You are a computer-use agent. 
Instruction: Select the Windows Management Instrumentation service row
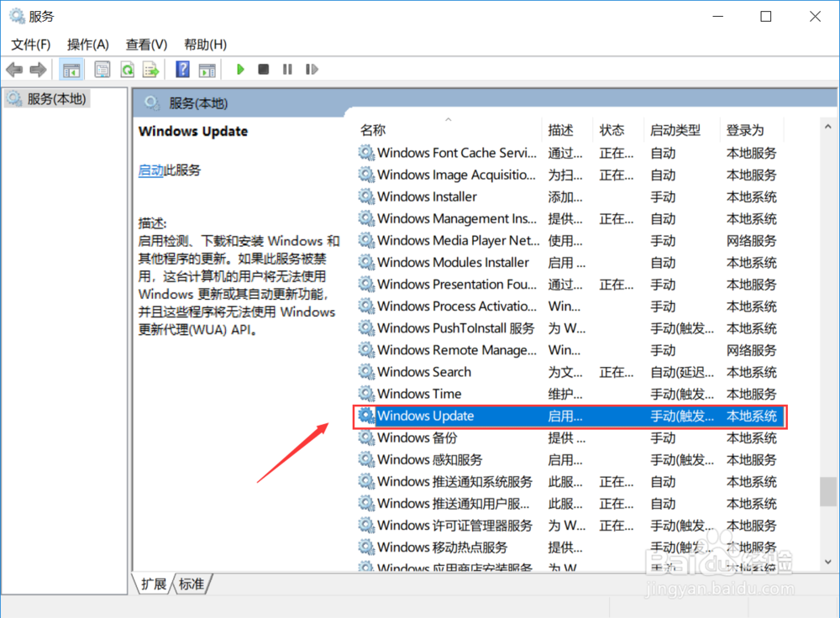[x=570, y=218]
